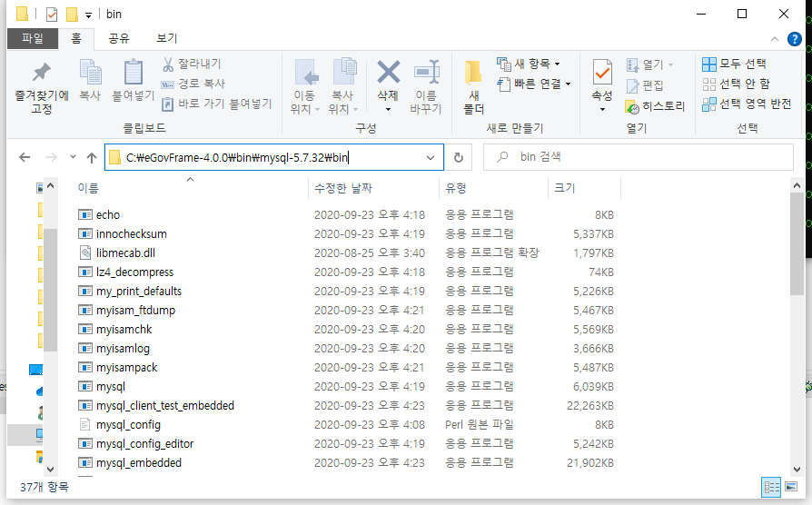
Task: Click the Cut scissors icon
Action: pos(168,64)
